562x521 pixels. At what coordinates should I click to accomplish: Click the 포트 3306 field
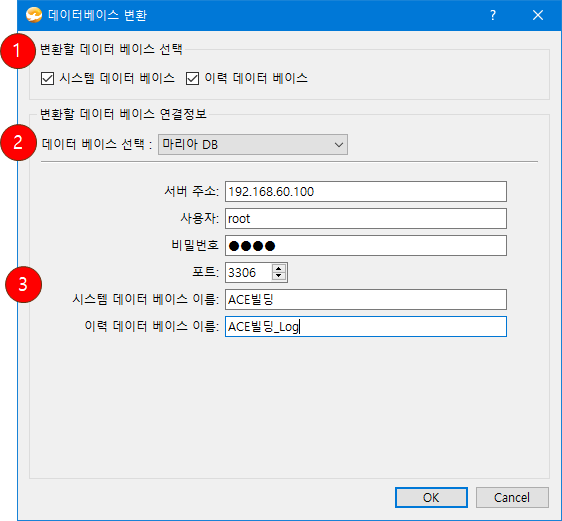248,272
